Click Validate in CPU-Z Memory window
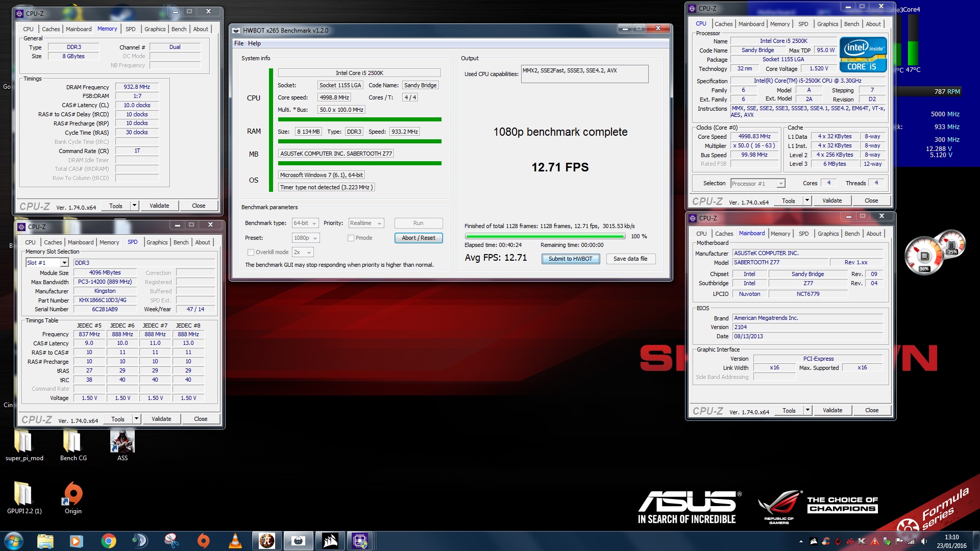 pos(159,206)
